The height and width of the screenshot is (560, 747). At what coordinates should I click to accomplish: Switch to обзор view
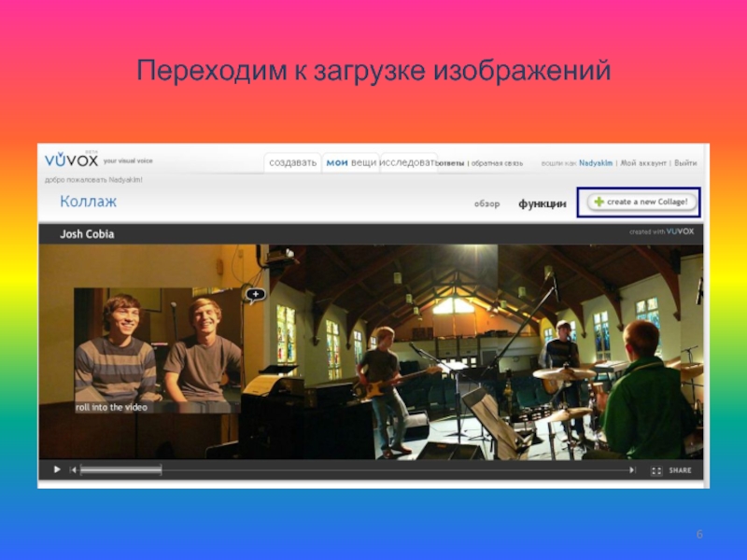(x=486, y=203)
